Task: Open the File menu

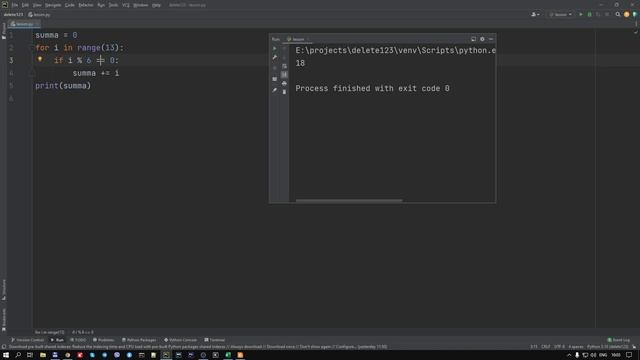Action: click(15, 5)
